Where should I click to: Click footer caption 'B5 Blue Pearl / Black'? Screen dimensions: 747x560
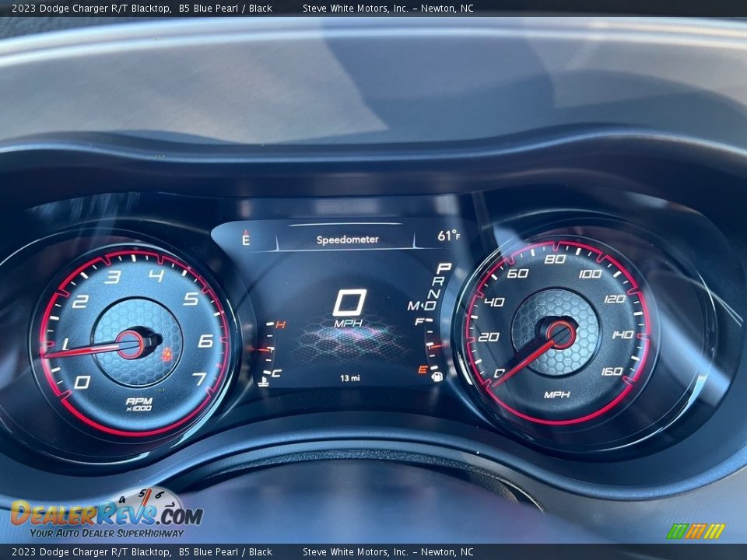(x=226, y=552)
